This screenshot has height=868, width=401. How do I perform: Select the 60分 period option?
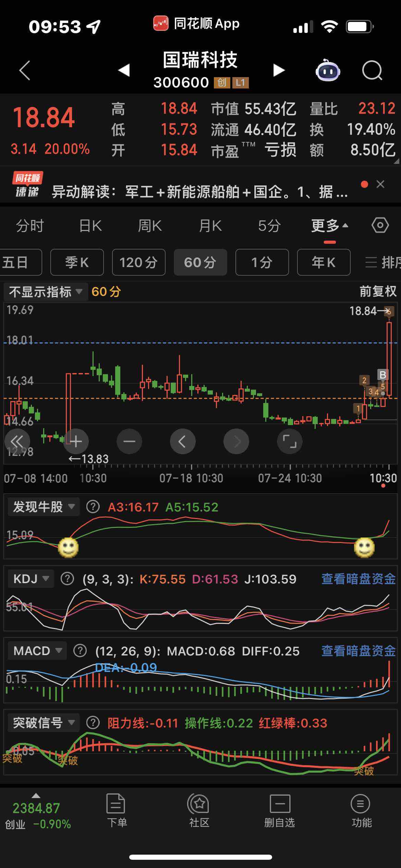[200, 263]
